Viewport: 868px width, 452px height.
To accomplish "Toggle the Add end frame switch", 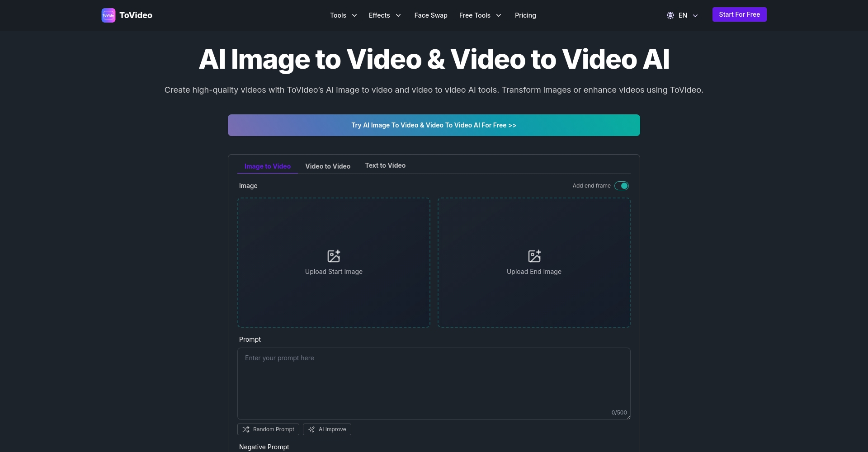I will tap(622, 186).
